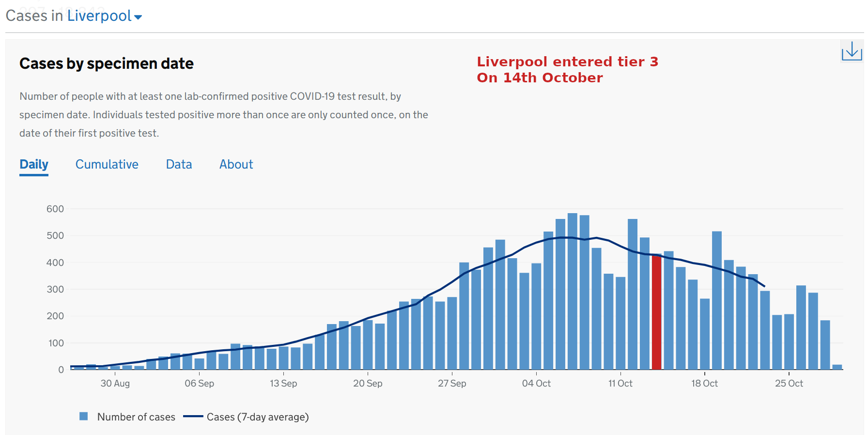Click the '100' y-axis value
Screen dimensions: 868x435
pyautogui.click(x=55, y=343)
